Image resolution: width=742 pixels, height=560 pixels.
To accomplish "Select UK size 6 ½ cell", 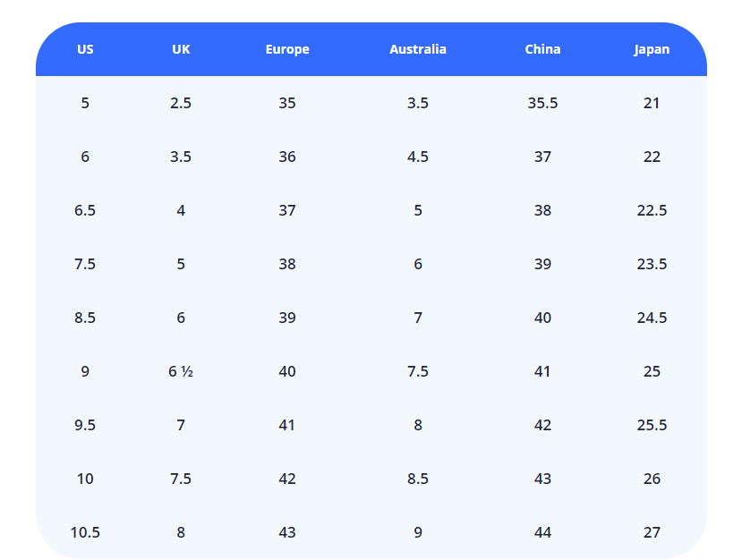I will click(x=181, y=371).
